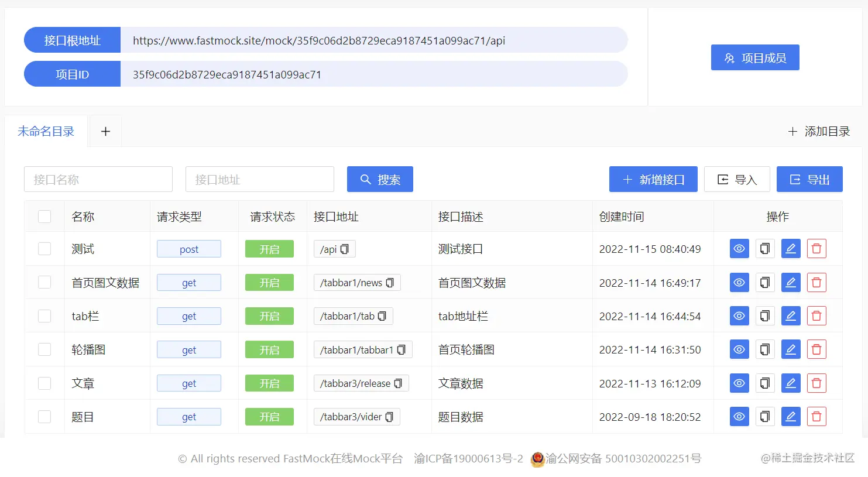Open the 渝公网安备 registration link
Image resolution: width=868 pixels, height=477 pixels.
click(x=616, y=459)
